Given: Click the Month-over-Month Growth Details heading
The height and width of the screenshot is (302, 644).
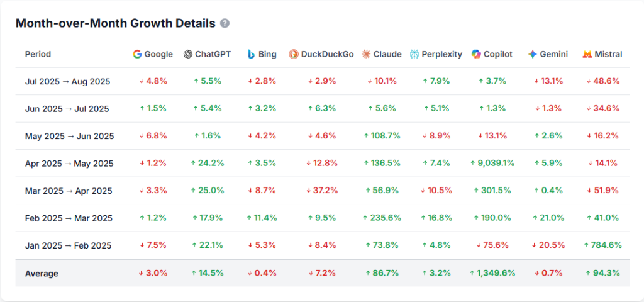Looking at the screenshot, I should (115, 23).
